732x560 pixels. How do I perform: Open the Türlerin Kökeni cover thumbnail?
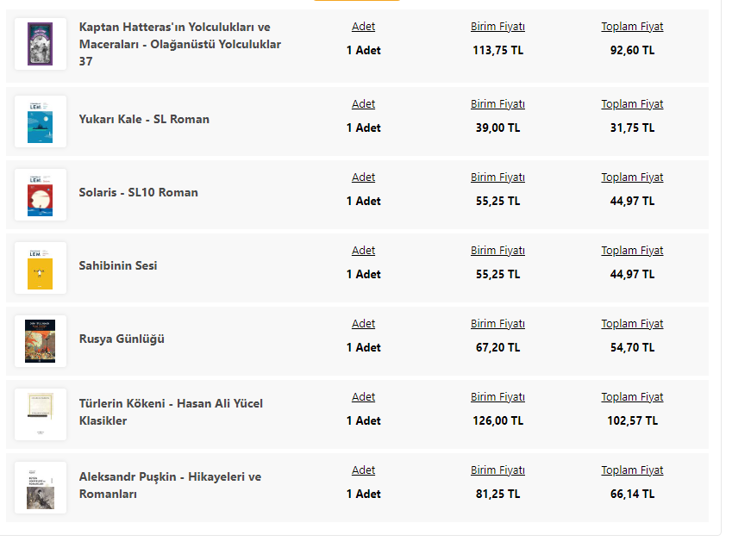41,414
